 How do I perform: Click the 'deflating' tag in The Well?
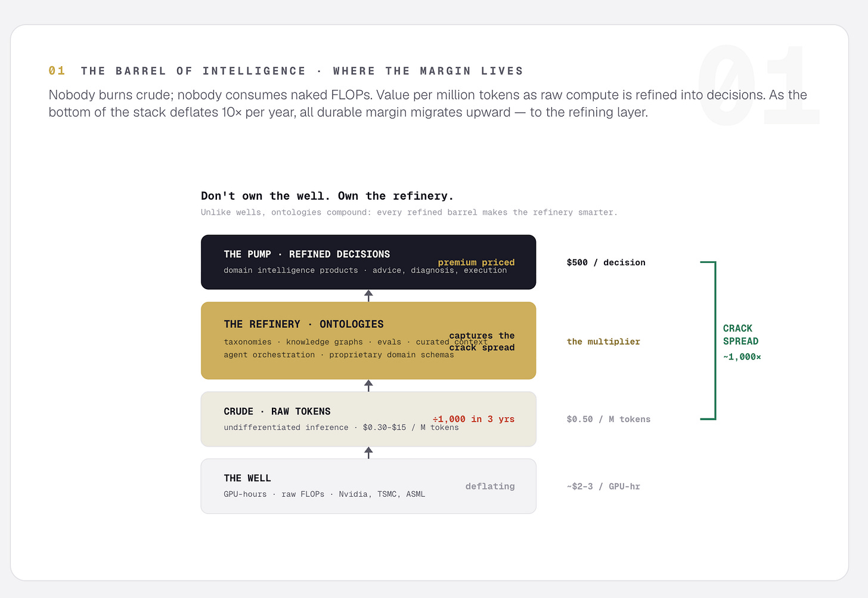490,487
